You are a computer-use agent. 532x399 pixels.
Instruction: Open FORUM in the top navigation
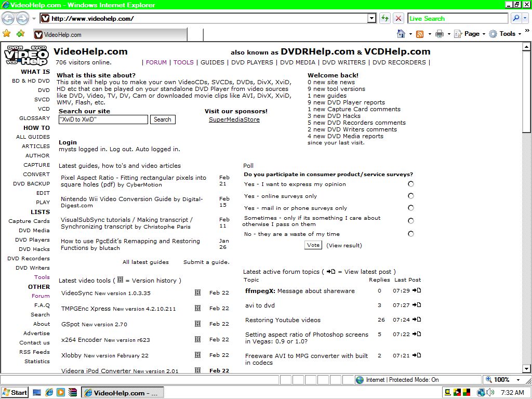click(156, 62)
